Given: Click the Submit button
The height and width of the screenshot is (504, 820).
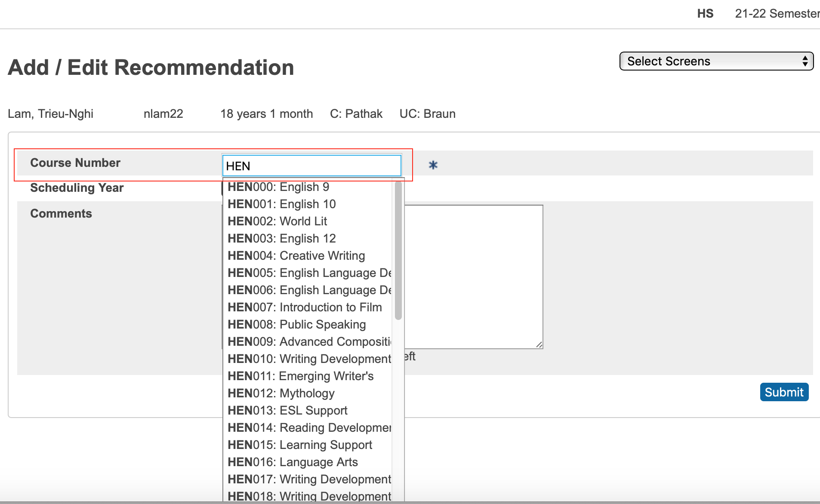Looking at the screenshot, I should [784, 392].
